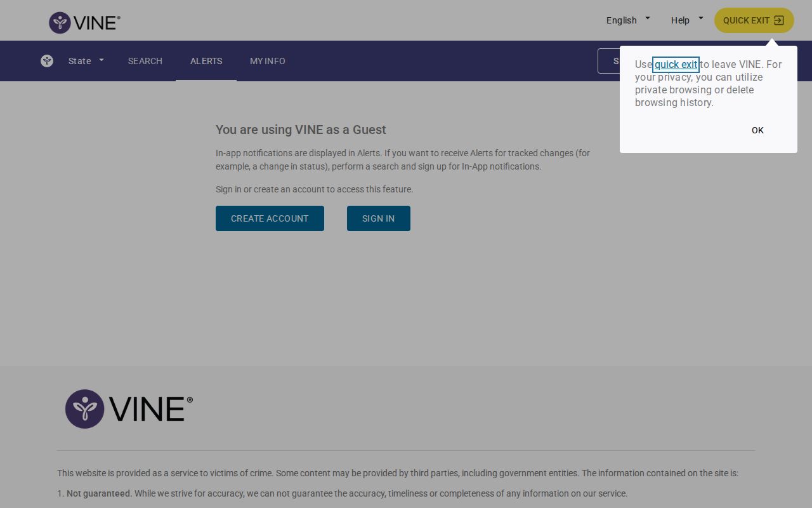
Task: Click the CREATE ACCOUNT button
Action: pyautogui.click(x=270, y=218)
